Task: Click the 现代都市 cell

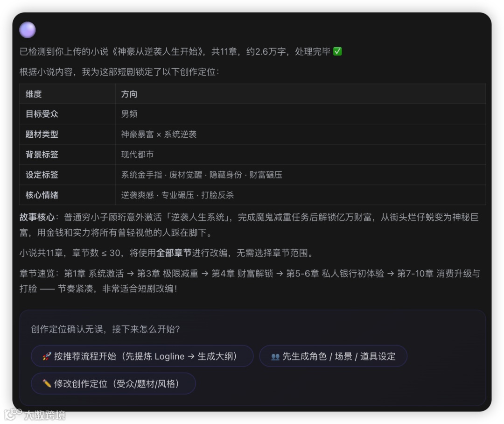Action: click(300, 155)
